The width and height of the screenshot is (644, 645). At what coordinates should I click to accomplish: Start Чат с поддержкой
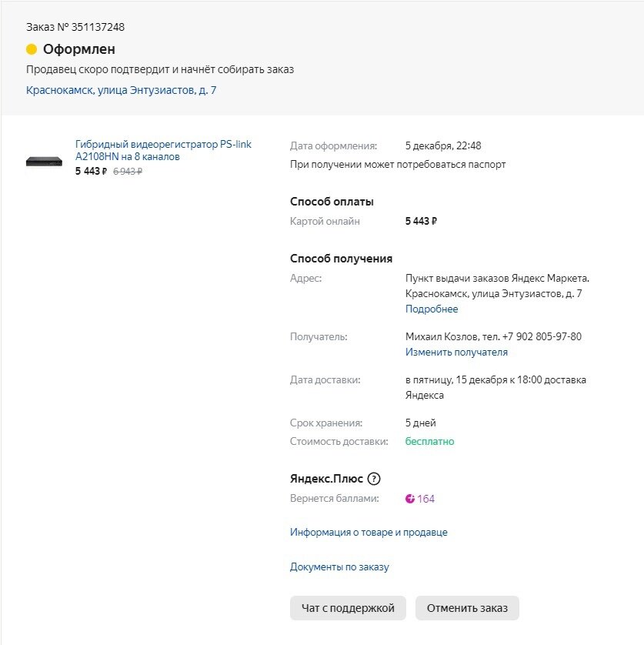click(348, 608)
